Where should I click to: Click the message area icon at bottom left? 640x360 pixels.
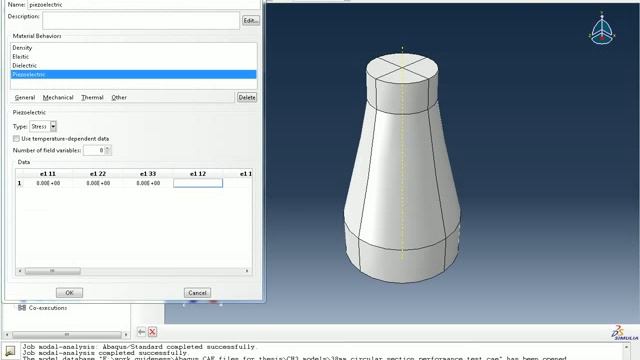10,351
